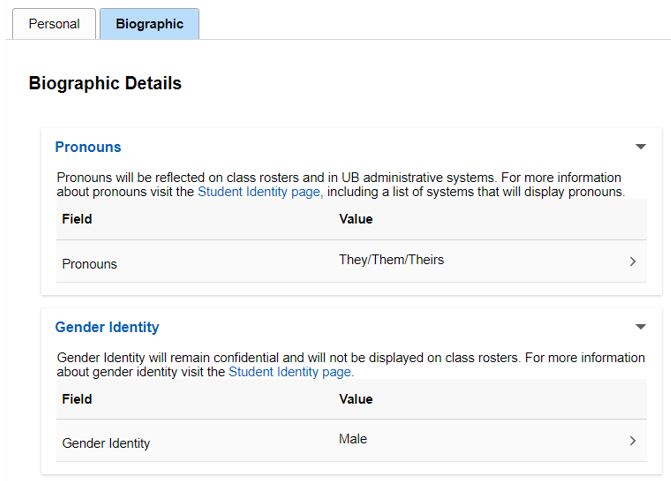Image resolution: width=671 pixels, height=481 pixels.
Task: Select the Male gender identity value
Action: pyautogui.click(x=353, y=439)
